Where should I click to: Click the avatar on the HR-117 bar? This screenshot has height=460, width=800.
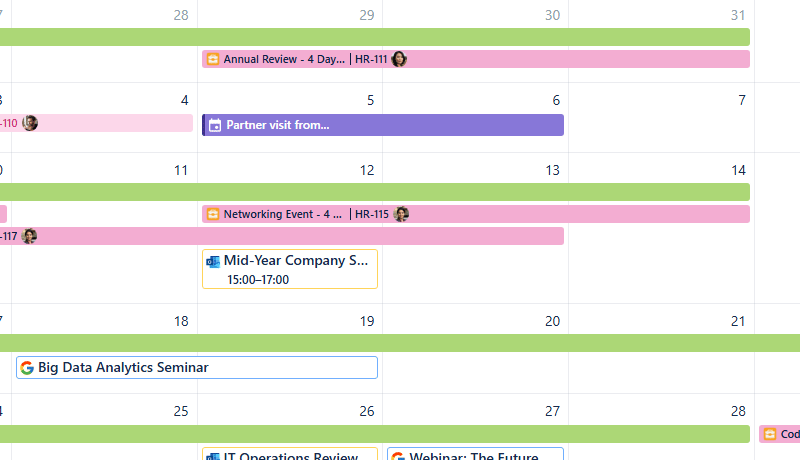click(30, 236)
